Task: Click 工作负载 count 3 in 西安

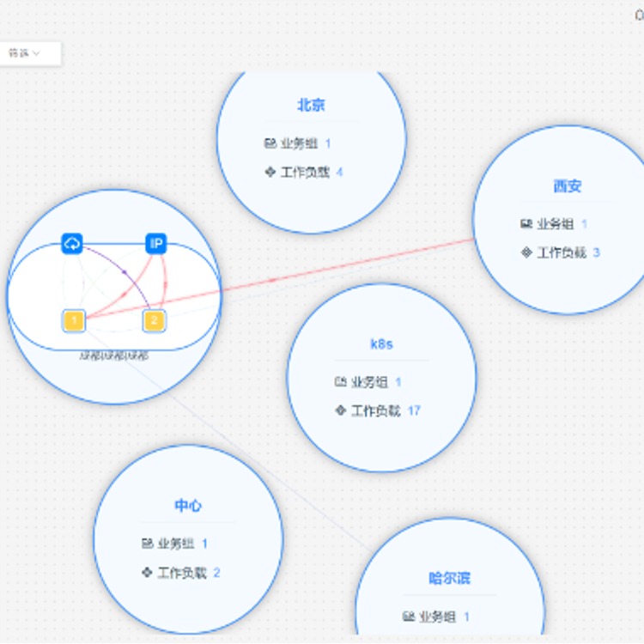Action: [x=597, y=252]
